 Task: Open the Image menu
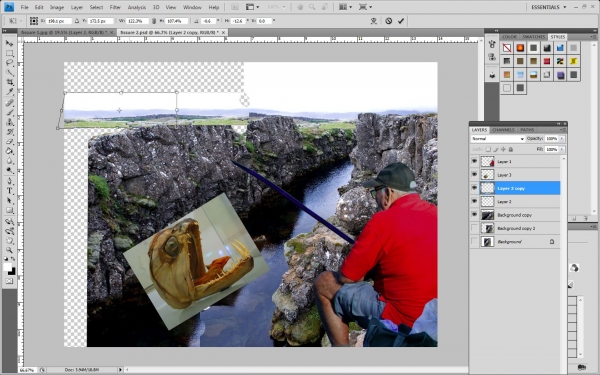tap(57, 7)
